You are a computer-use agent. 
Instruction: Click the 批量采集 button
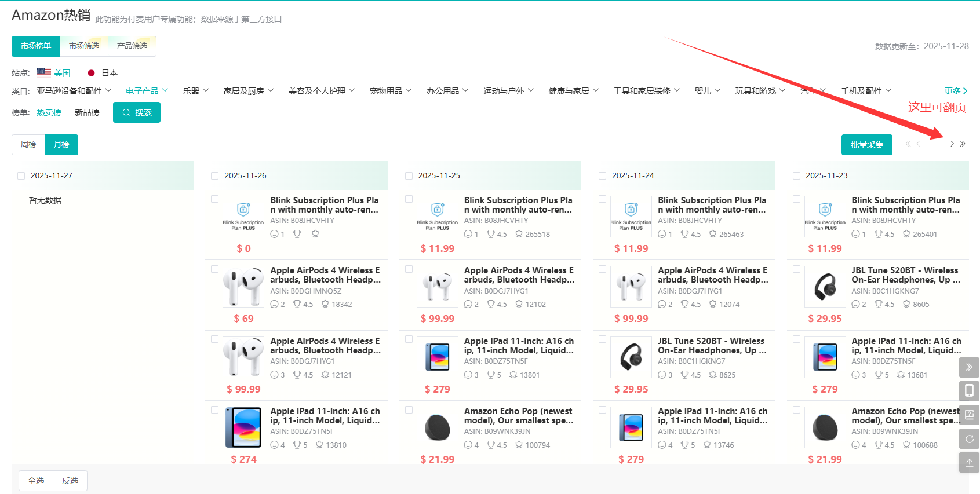pyautogui.click(x=867, y=145)
